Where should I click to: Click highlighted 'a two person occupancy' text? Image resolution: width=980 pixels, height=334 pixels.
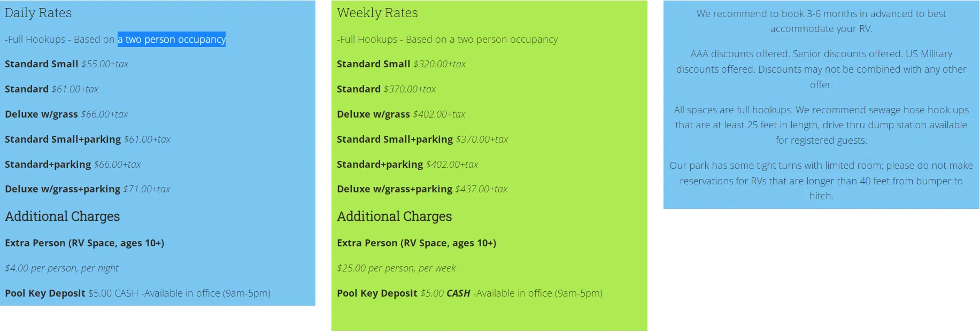[172, 40]
